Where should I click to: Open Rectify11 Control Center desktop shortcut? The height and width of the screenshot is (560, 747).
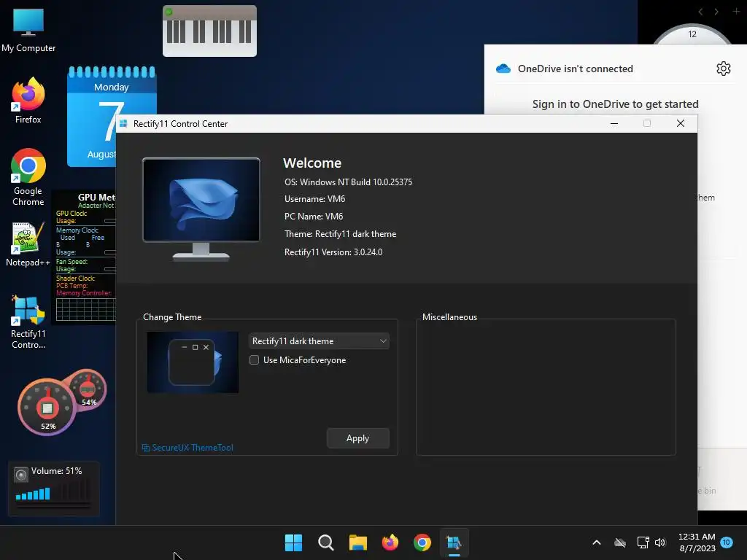pos(28,322)
